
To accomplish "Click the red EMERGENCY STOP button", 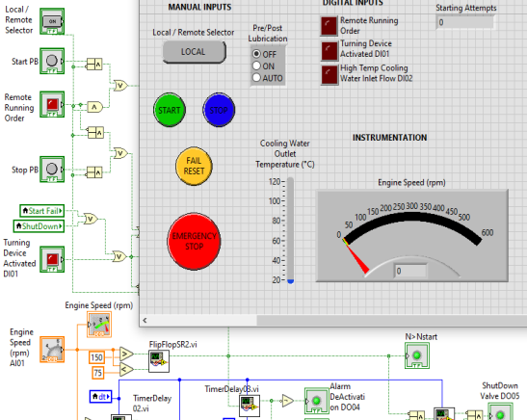I will pyautogui.click(x=194, y=241).
